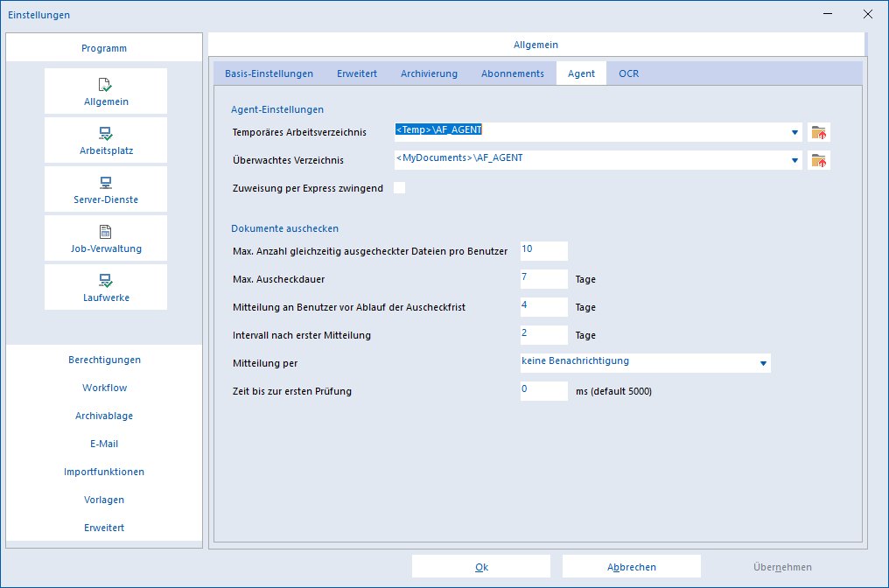Switch to the Abonnements tab
The height and width of the screenshot is (588, 889).
tap(513, 73)
